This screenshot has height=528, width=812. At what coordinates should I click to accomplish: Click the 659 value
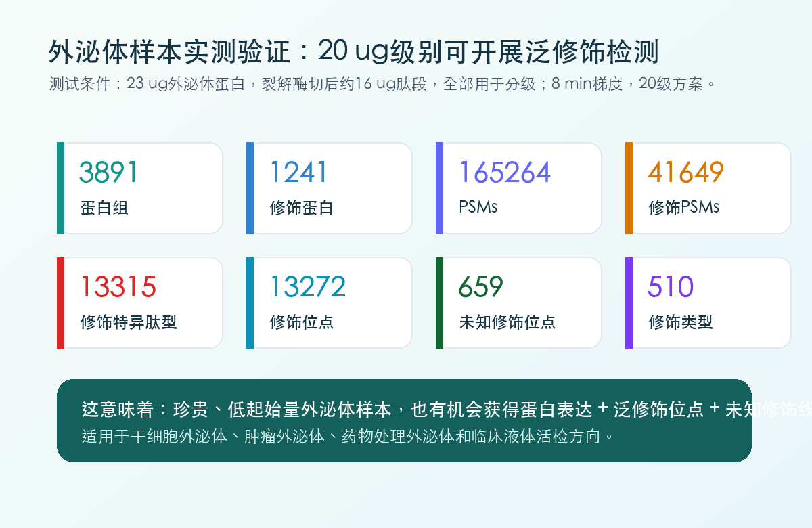(481, 287)
